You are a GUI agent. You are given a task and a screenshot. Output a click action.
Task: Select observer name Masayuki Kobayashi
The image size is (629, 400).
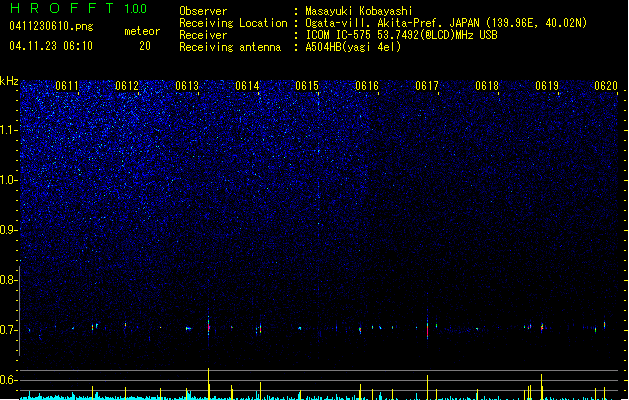pyautogui.click(x=359, y=11)
